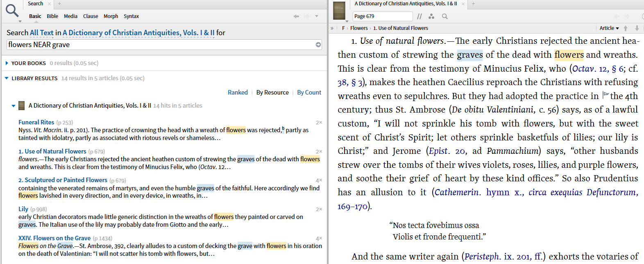This screenshot has height=264, width=644.
Task: Click the Page 679 reference box
Action: pos(383,16)
